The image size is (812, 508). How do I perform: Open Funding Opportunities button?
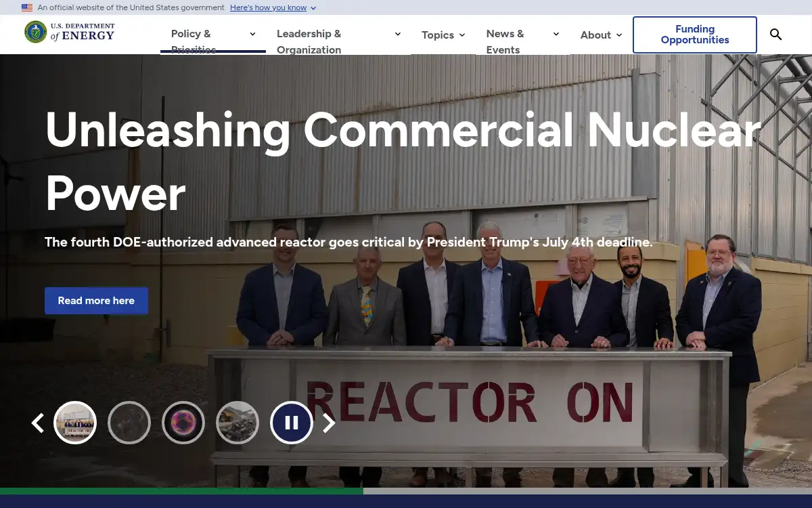(695, 35)
